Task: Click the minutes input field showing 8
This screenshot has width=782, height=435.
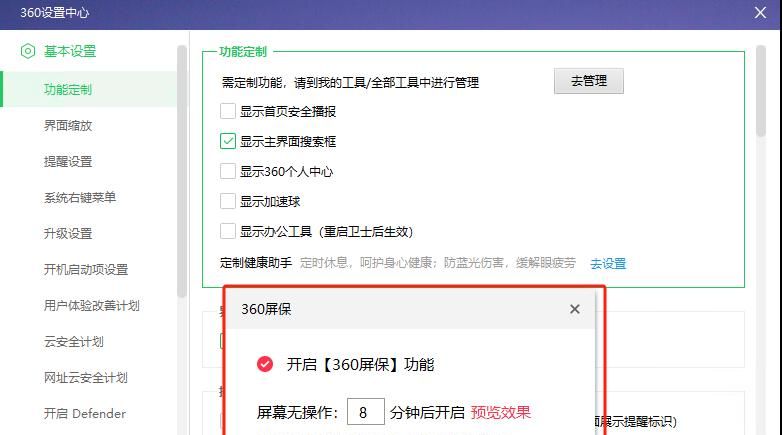Action: 366,412
